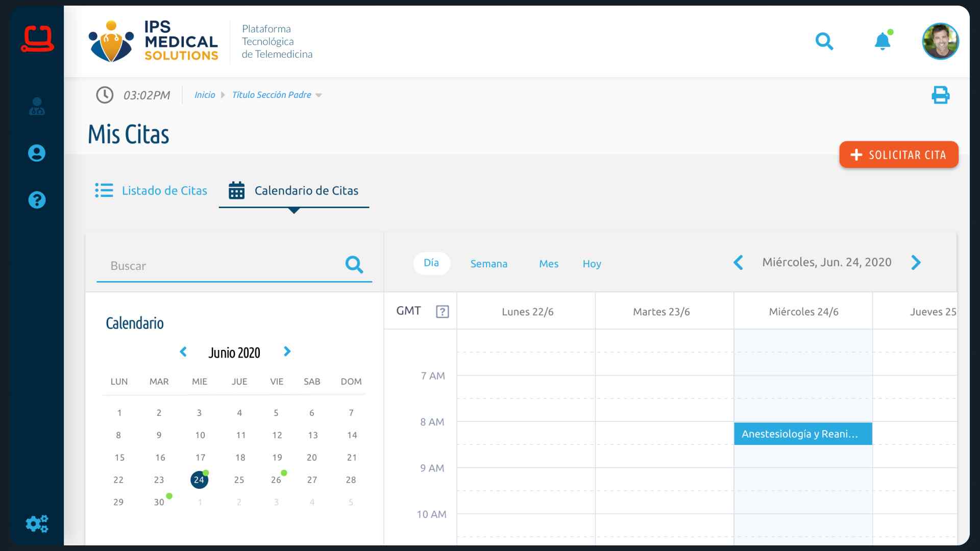Image resolution: width=980 pixels, height=551 pixels.
Task: Open Listado de Citas tab
Action: coord(151,190)
